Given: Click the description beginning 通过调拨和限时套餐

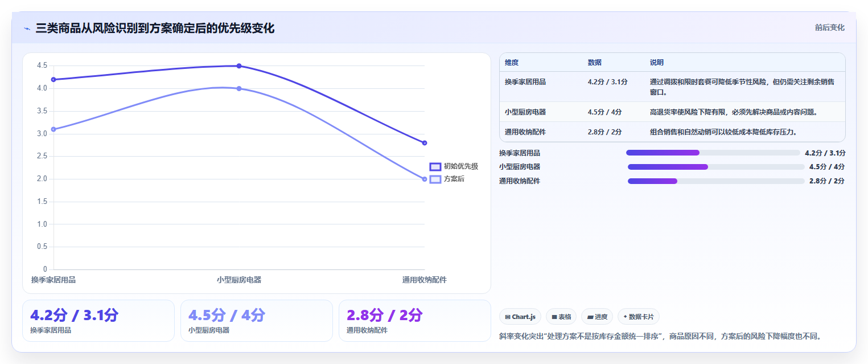Looking at the screenshot, I should 742,87.
